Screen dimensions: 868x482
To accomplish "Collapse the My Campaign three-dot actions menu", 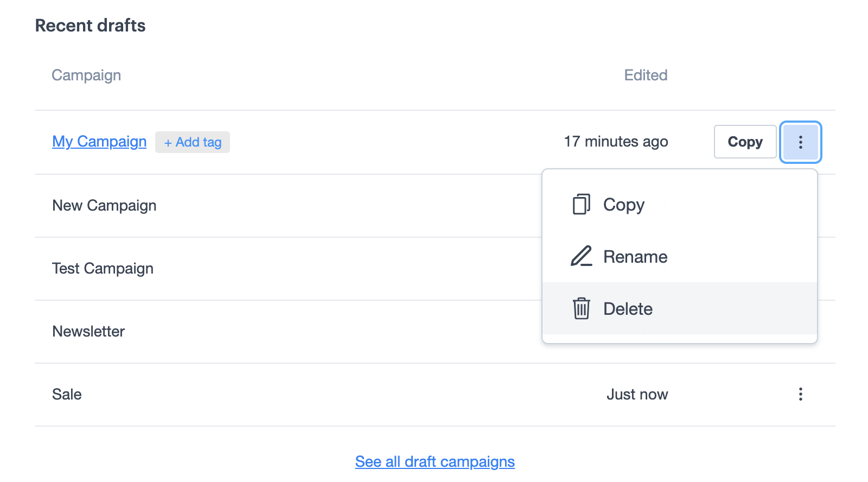I will coord(800,142).
